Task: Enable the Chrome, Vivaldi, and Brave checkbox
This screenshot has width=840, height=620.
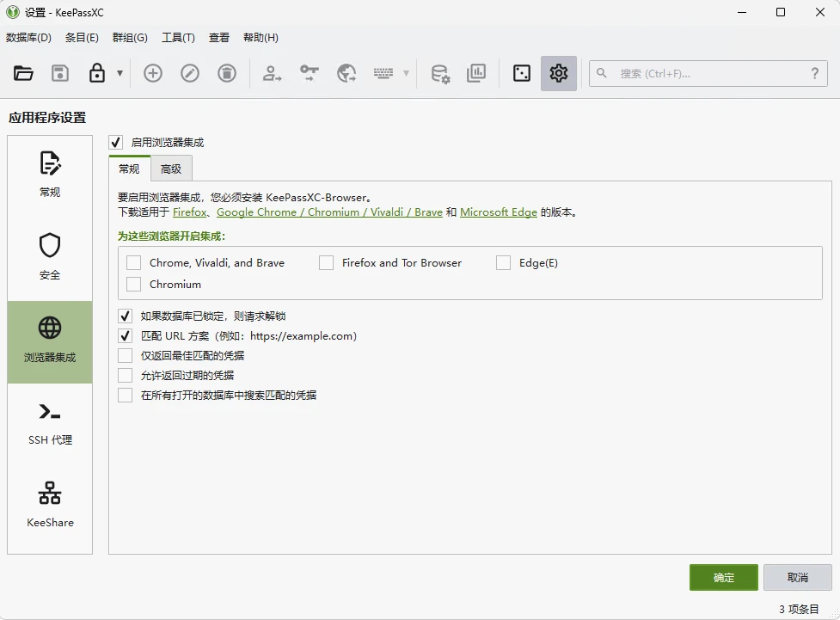Action: (133, 262)
